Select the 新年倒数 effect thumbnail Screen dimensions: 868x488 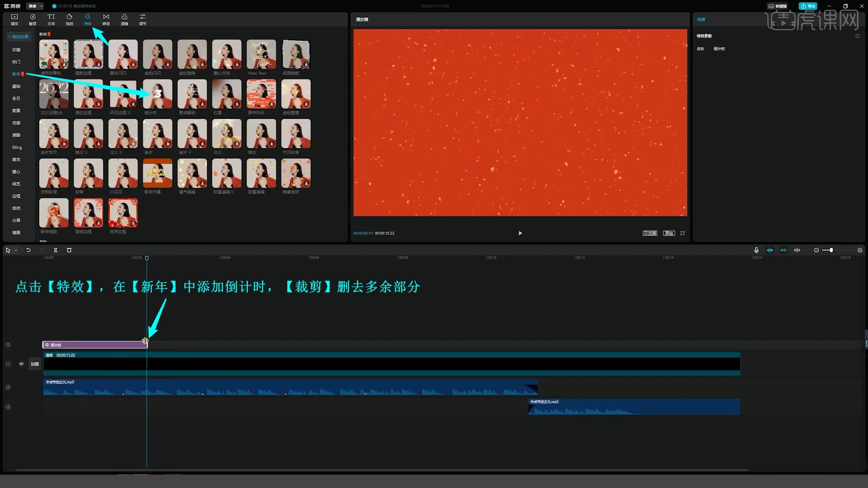coord(54,213)
